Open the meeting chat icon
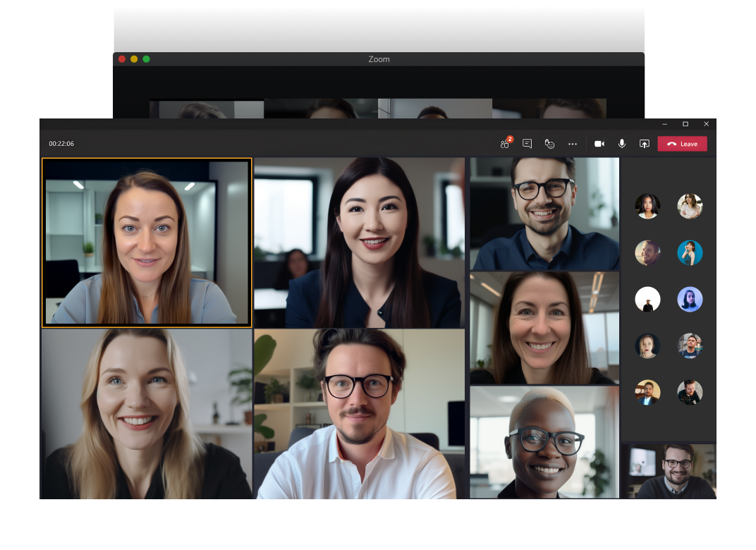Image resolution: width=756 pixels, height=550 pixels. (x=527, y=144)
